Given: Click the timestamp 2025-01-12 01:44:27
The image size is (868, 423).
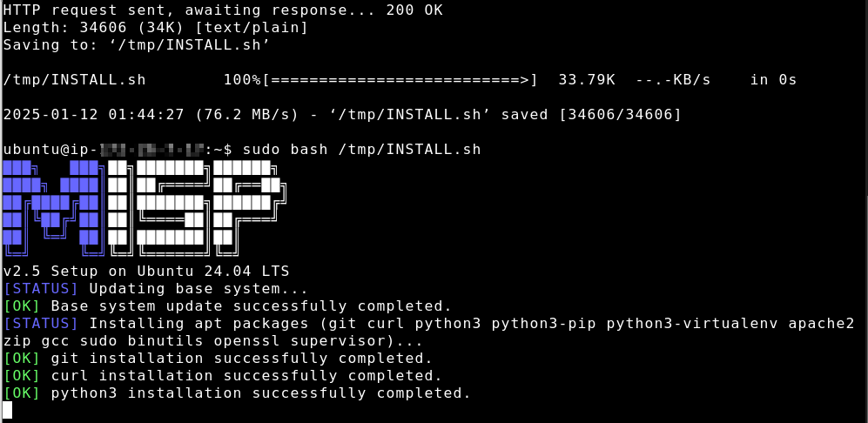Looking at the screenshot, I should tap(93, 115).
